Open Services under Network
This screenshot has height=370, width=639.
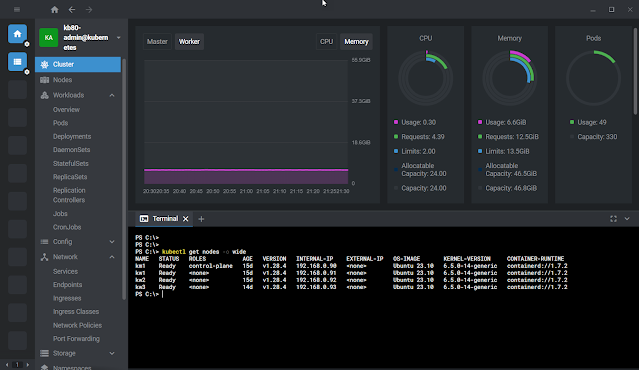point(65,271)
